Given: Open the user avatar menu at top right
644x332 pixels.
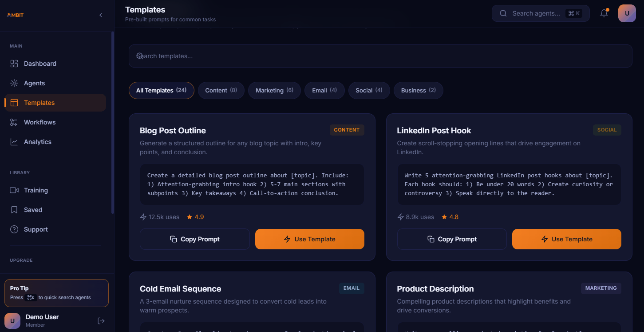Looking at the screenshot, I should [x=627, y=13].
